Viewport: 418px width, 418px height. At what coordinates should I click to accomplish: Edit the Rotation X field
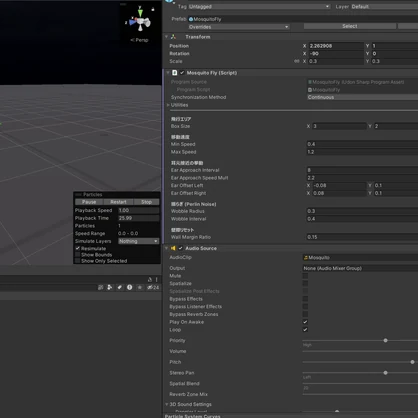point(336,53)
